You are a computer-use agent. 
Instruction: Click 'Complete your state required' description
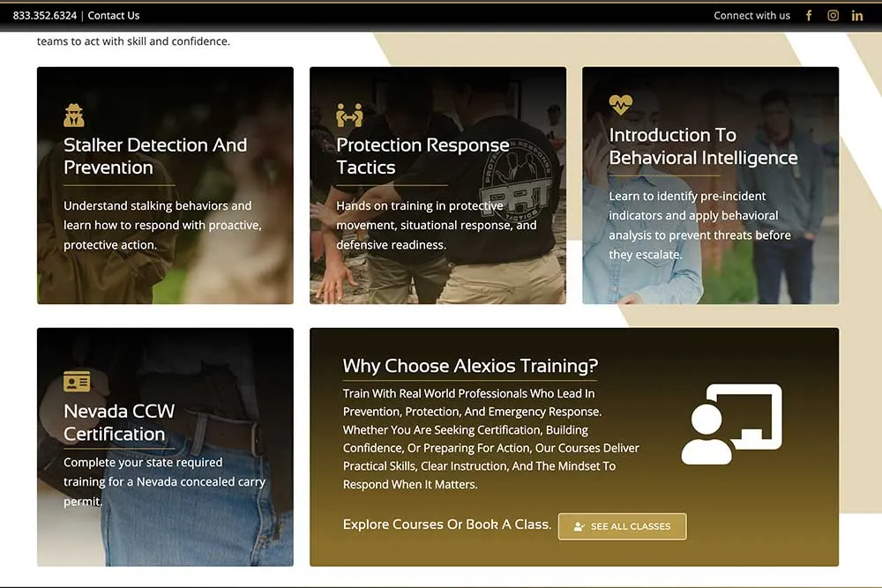(x=164, y=481)
